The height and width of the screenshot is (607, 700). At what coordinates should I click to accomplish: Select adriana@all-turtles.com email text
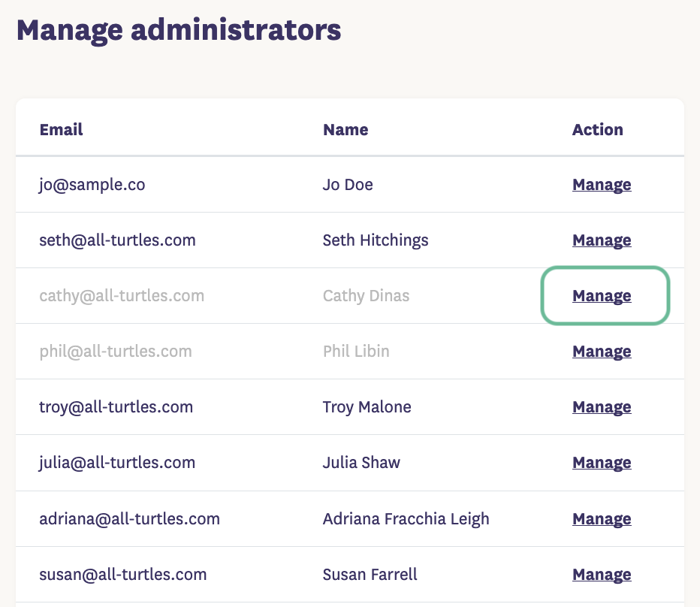coord(129,519)
